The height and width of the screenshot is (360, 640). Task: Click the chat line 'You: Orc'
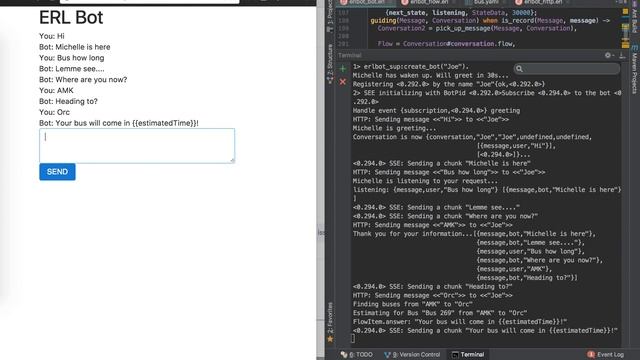tap(54, 112)
